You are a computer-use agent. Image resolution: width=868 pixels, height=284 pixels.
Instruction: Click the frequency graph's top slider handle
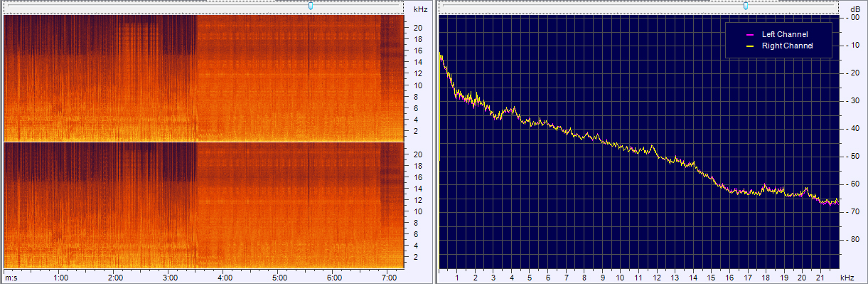tap(746, 6)
